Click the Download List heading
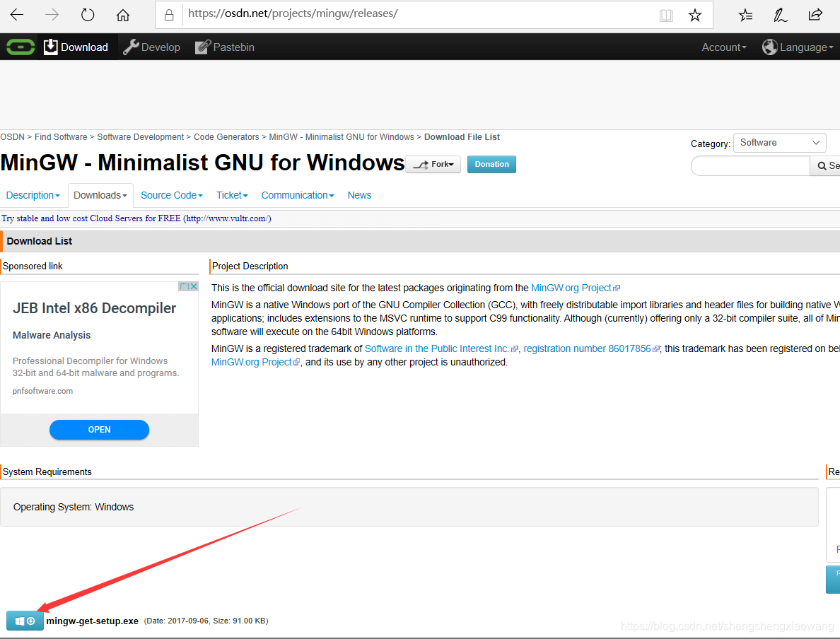Image resolution: width=840 pixels, height=639 pixels. 39,242
